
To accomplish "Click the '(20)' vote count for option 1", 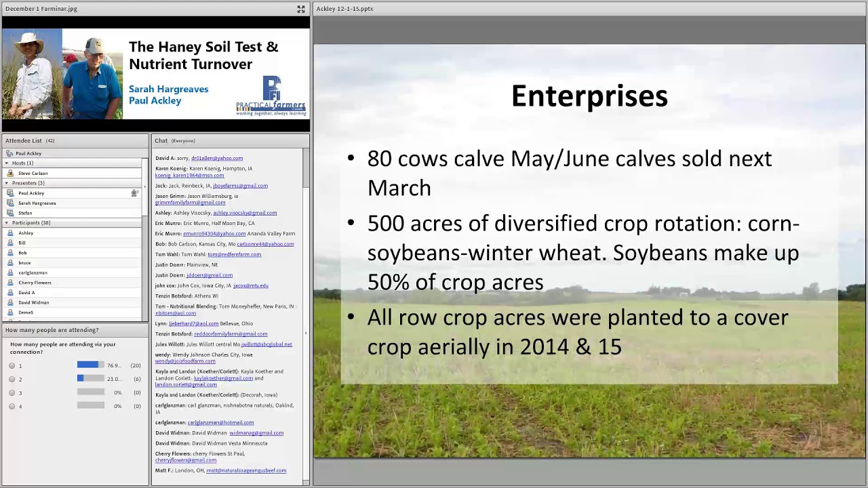I will tap(136, 365).
